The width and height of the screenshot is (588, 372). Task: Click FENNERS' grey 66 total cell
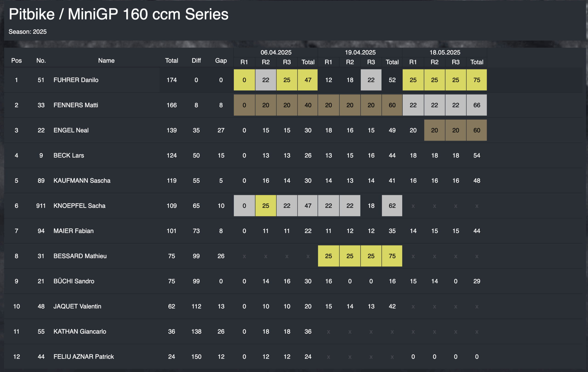[x=476, y=105]
